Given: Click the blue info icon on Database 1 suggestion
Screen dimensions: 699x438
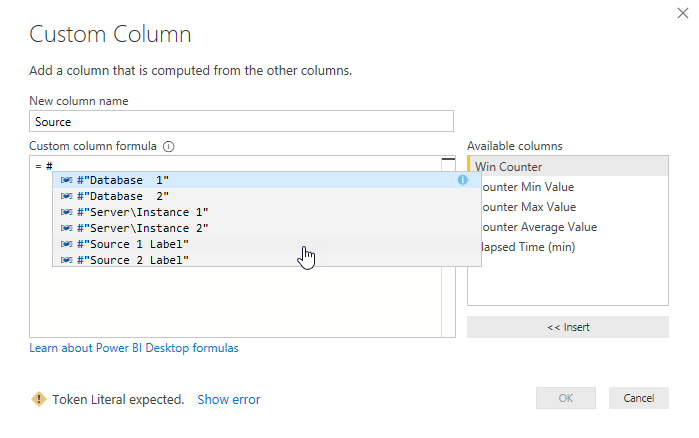Looking at the screenshot, I should (463, 180).
